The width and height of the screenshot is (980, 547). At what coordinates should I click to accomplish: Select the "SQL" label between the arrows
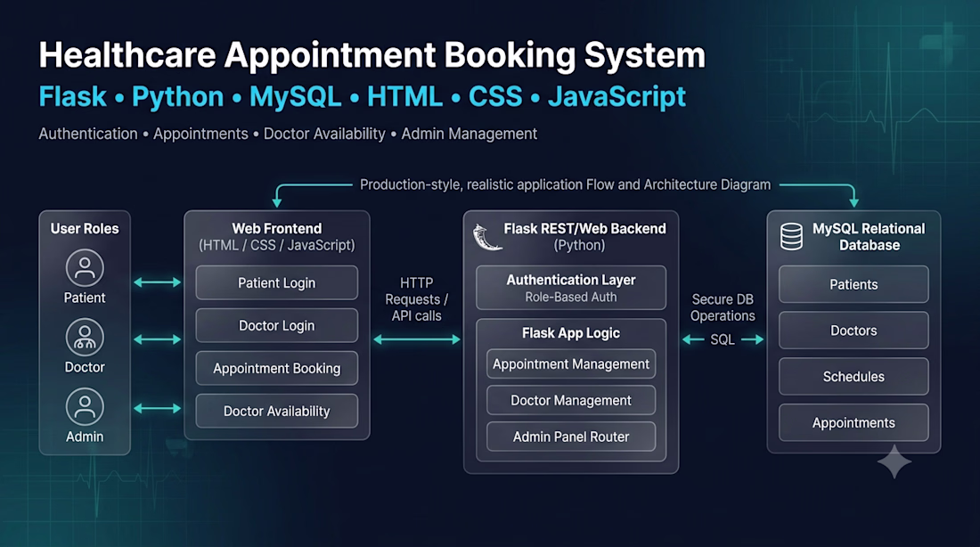[x=723, y=339]
